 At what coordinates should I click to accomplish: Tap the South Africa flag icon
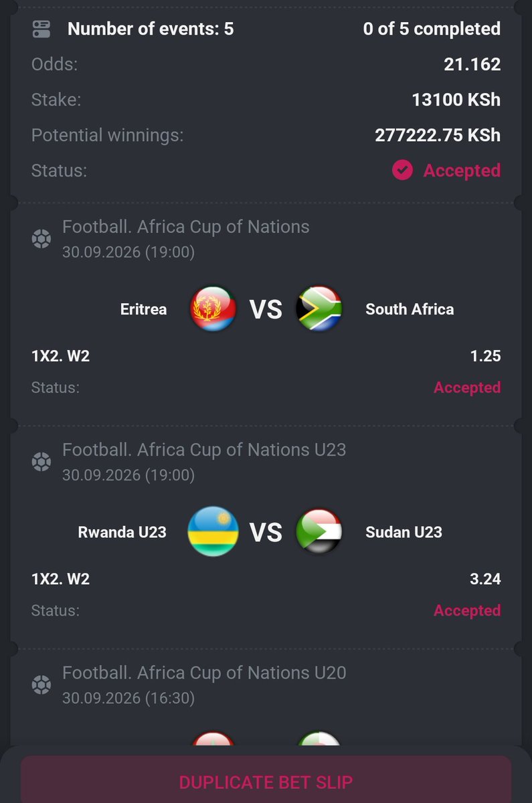click(x=319, y=309)
